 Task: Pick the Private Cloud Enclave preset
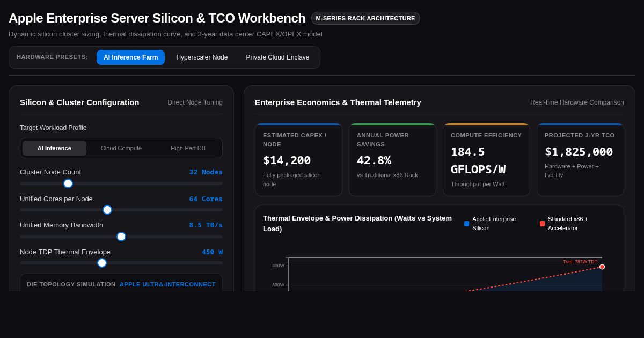[277, 57]
